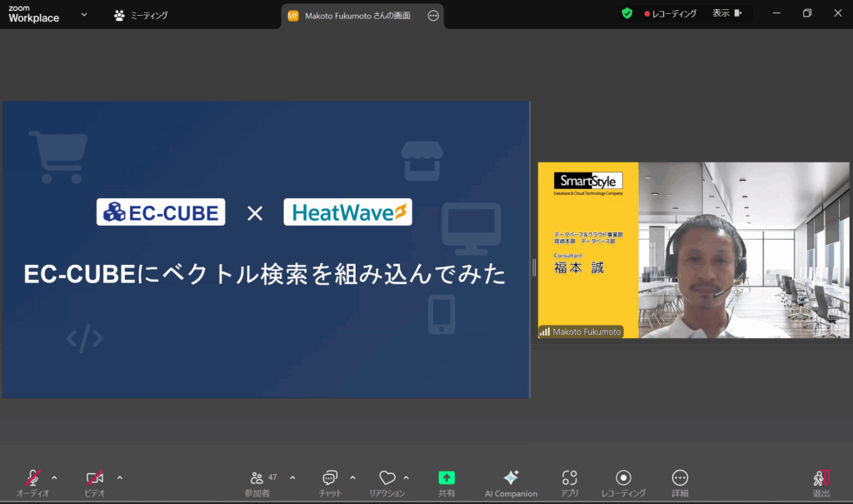Select Makoto Fukumoto's video thumbnail

pos(693,250)
